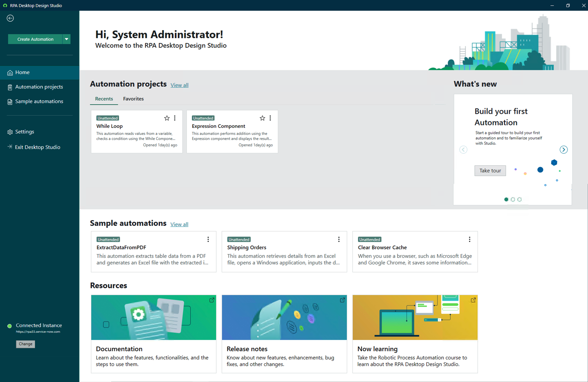
Task: Click the rpa33.service-now.com instance URL
Action: (x=38, y=332)
